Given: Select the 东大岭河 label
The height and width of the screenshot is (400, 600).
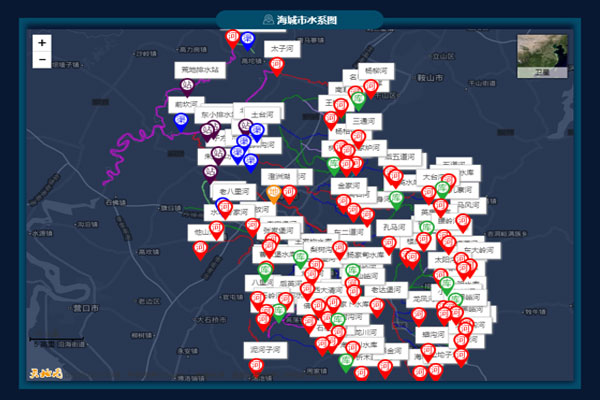Looking at the screenshot, I should (x=479, y=251).
